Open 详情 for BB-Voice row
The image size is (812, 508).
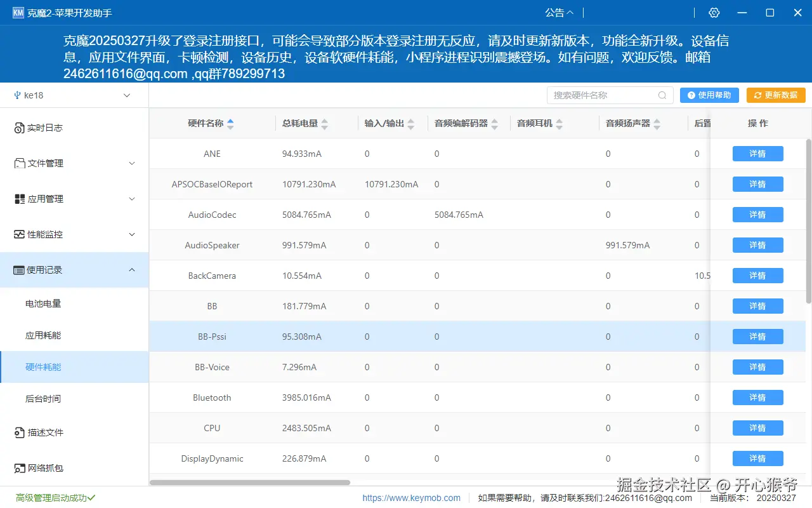point(758,367)
